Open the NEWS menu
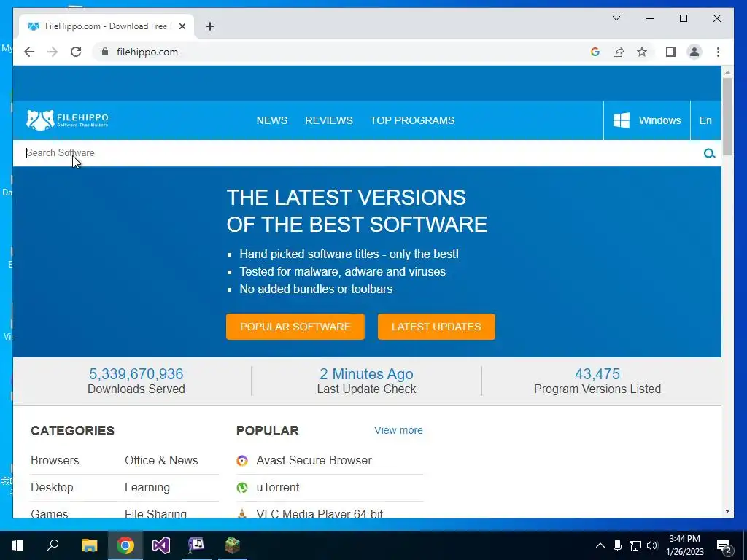The height and width of the screenshot is (560, 747). [272, 120]
